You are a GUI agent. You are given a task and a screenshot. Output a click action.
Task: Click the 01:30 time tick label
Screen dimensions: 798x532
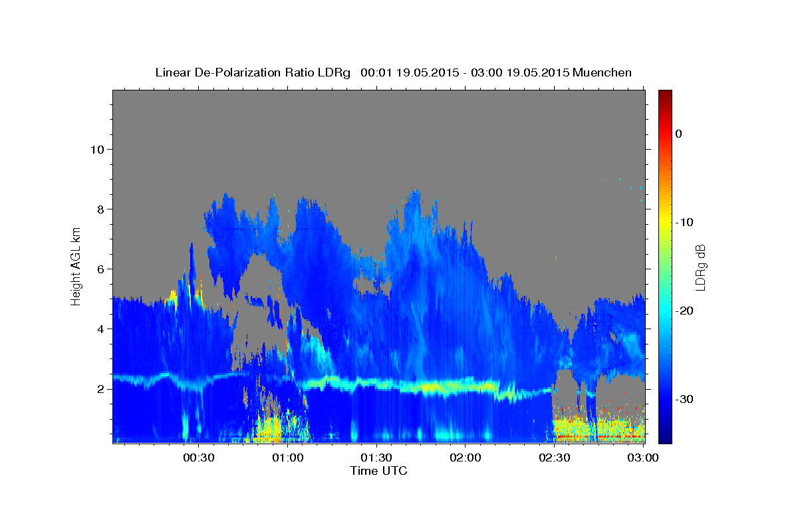377,458
